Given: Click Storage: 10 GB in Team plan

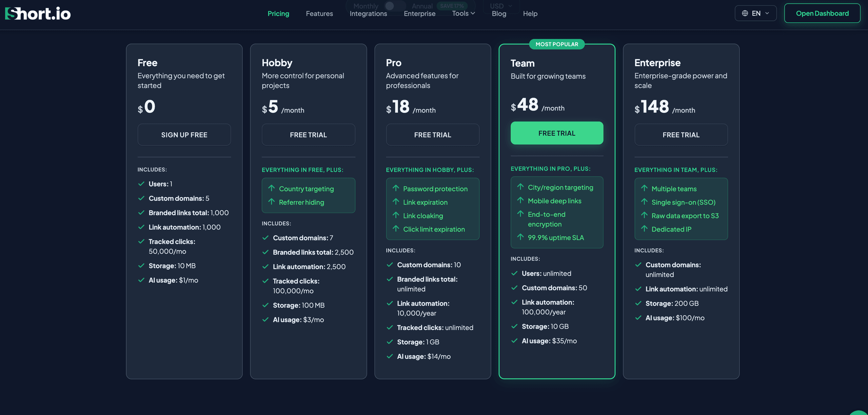Looking at the screenshot, I should point(545,327).
